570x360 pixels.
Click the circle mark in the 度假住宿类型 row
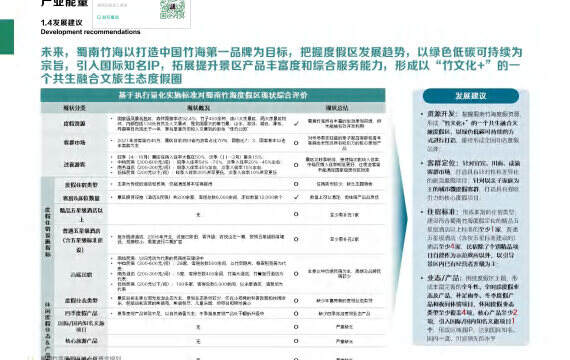click(296, 184)
